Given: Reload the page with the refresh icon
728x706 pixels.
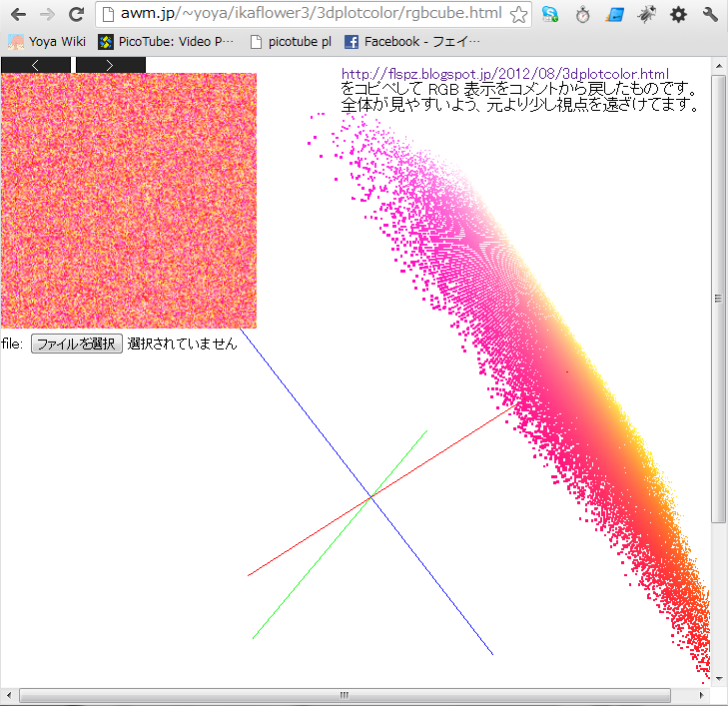Looking at the screenshot, I should pyautogui.click(x=76, y=15).
